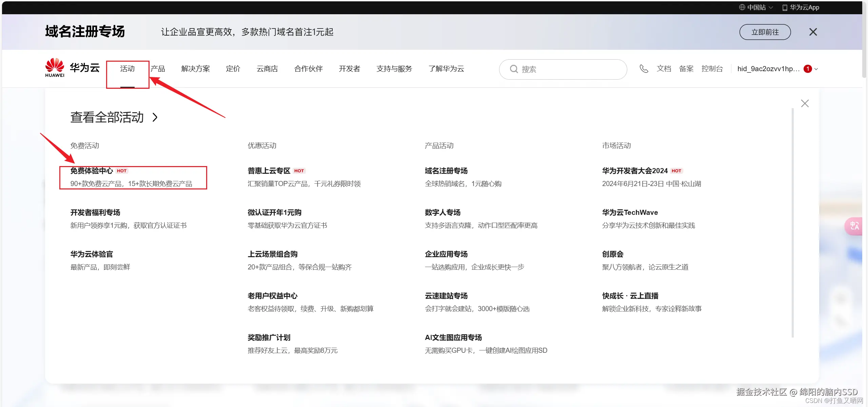Expand the account menu chevron
868x407 pixels.
click(816, 69)
